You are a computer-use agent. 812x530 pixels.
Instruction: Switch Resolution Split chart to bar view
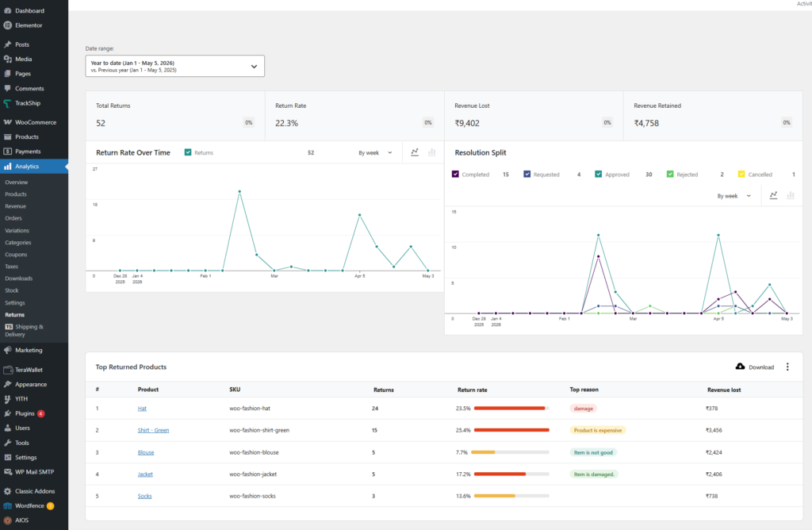click(x=791, y=195)
